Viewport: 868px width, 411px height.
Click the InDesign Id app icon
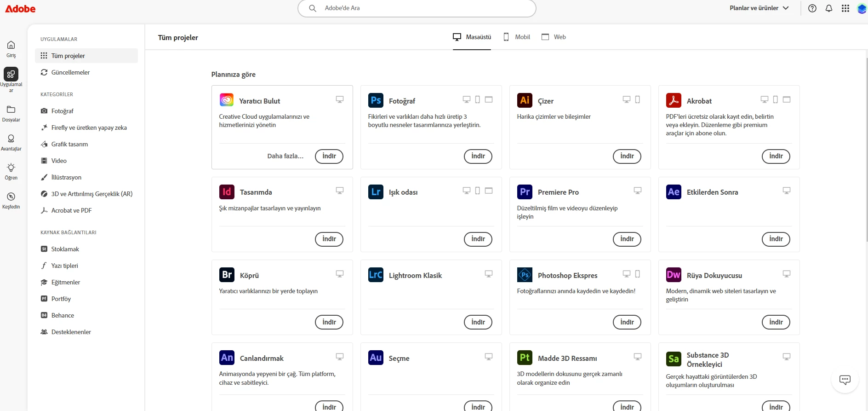227,192
